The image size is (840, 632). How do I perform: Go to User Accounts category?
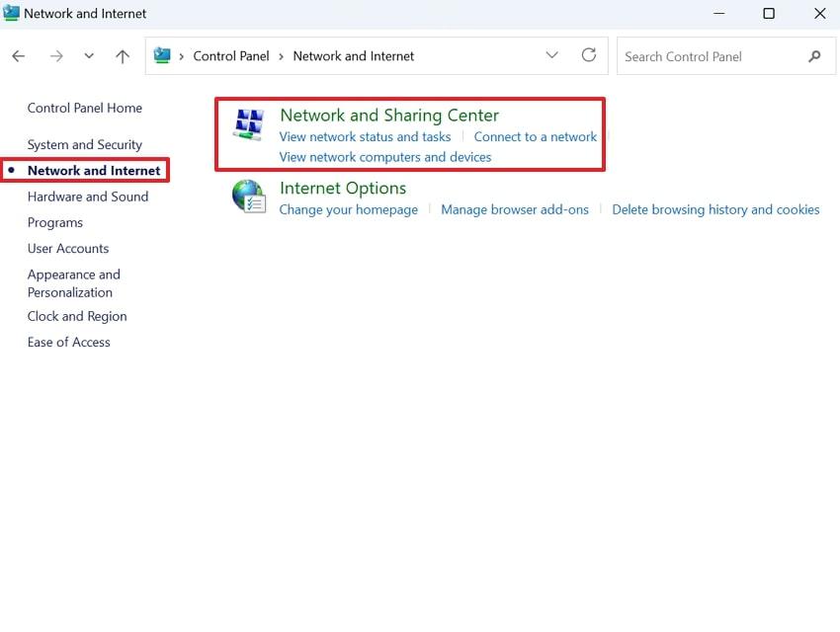[x=68, y=248]
